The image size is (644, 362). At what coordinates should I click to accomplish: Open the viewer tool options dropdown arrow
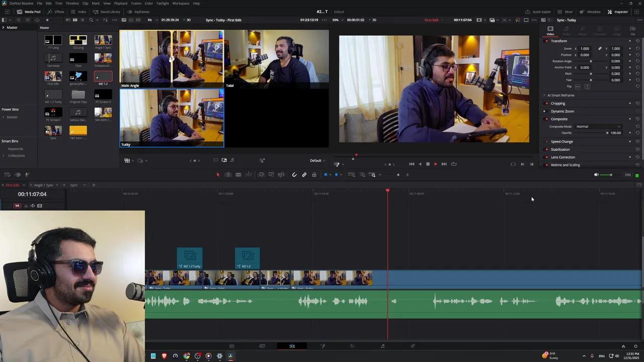point(343,164)
